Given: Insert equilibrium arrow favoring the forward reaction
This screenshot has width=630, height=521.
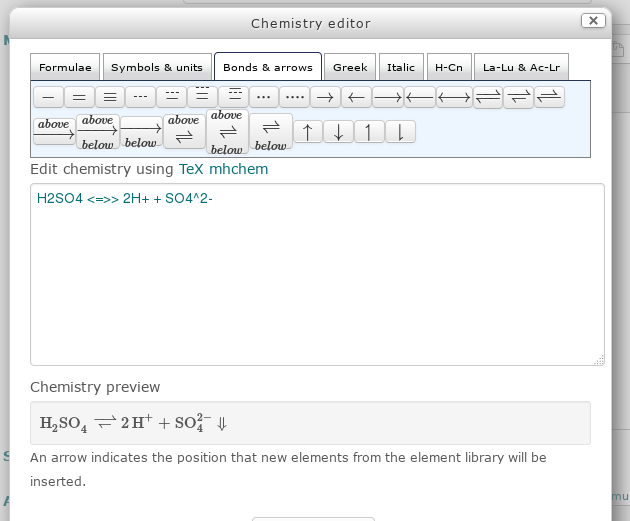Looking at the screenshot, I should point(518,97).
